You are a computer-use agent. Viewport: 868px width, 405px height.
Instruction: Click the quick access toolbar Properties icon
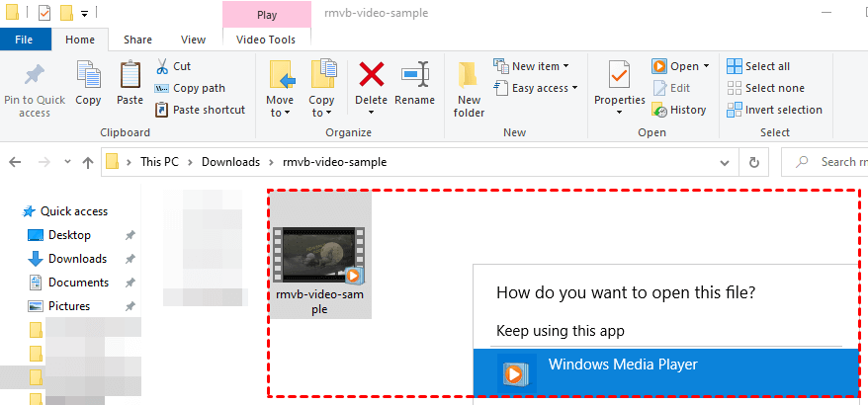44,12
